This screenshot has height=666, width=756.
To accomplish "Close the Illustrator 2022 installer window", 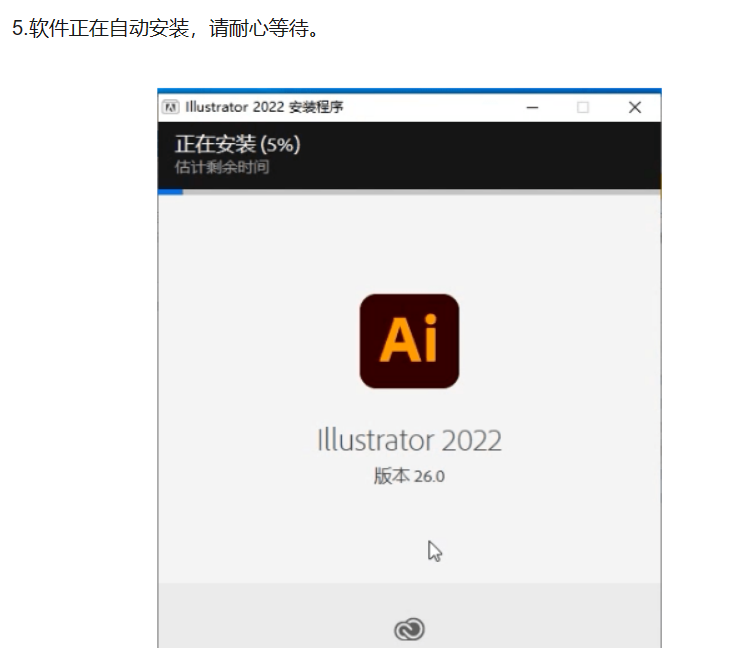I will (x=635, y=108).
